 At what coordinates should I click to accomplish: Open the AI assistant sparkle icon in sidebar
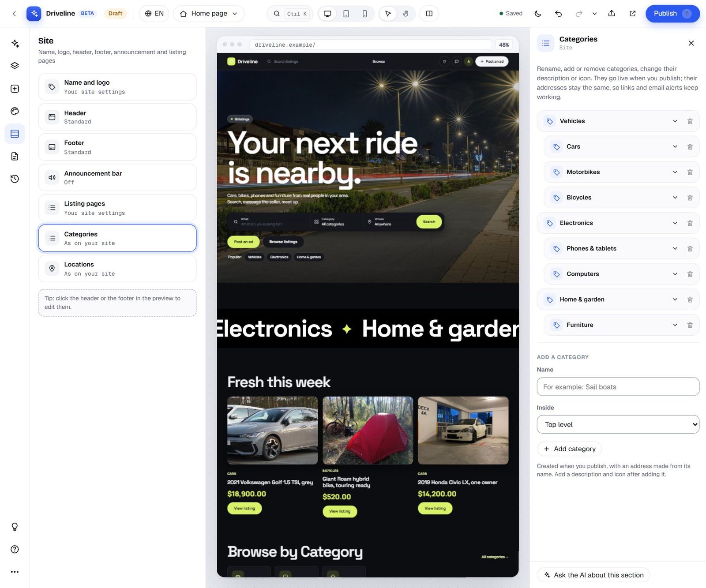click(15, 43)
